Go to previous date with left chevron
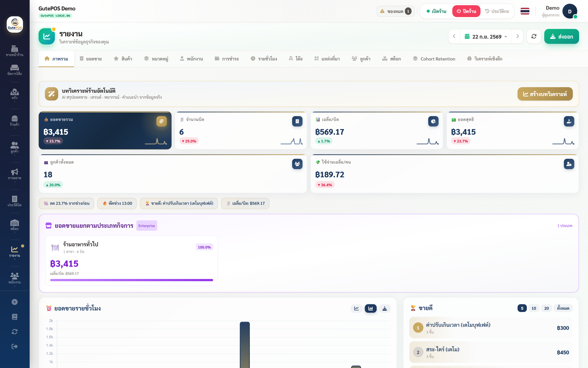Screen dimensions: 588x368 click(x=454, y=37)
